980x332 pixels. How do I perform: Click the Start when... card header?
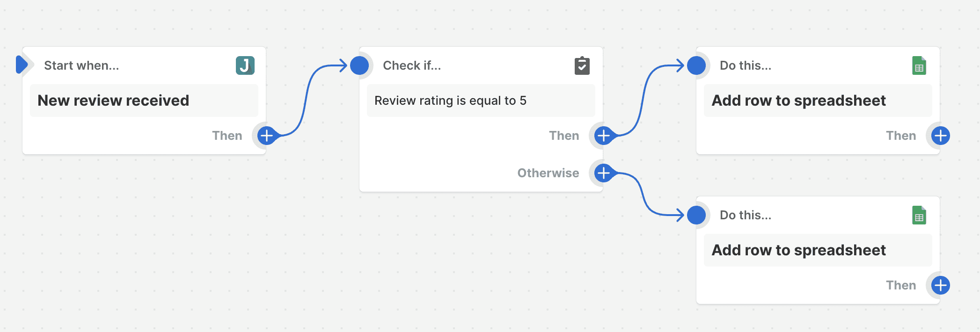[81, 65]
